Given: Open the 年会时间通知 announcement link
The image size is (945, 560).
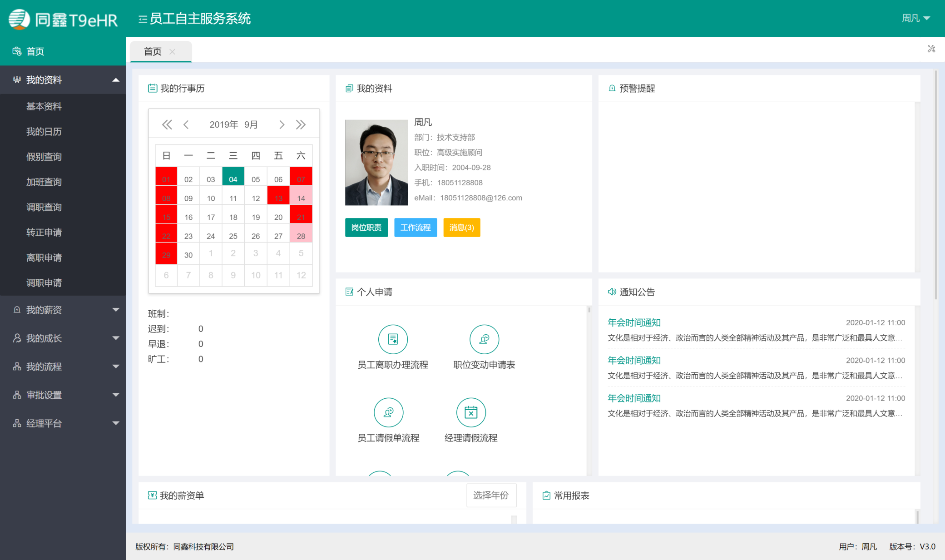Looking at the screenshot, I should [634, 322].
